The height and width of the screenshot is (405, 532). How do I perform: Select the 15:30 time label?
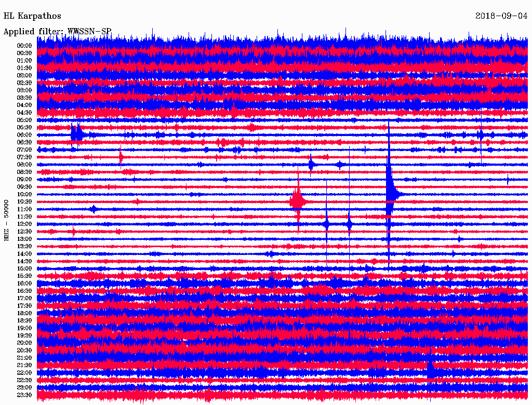(x=24, y=276)
